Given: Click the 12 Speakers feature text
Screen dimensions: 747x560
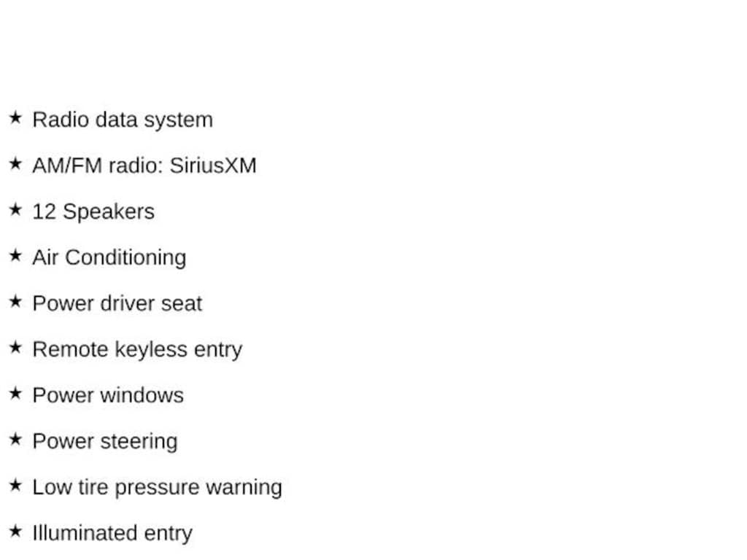Looking at the screenshot, I should click(93, 211).
